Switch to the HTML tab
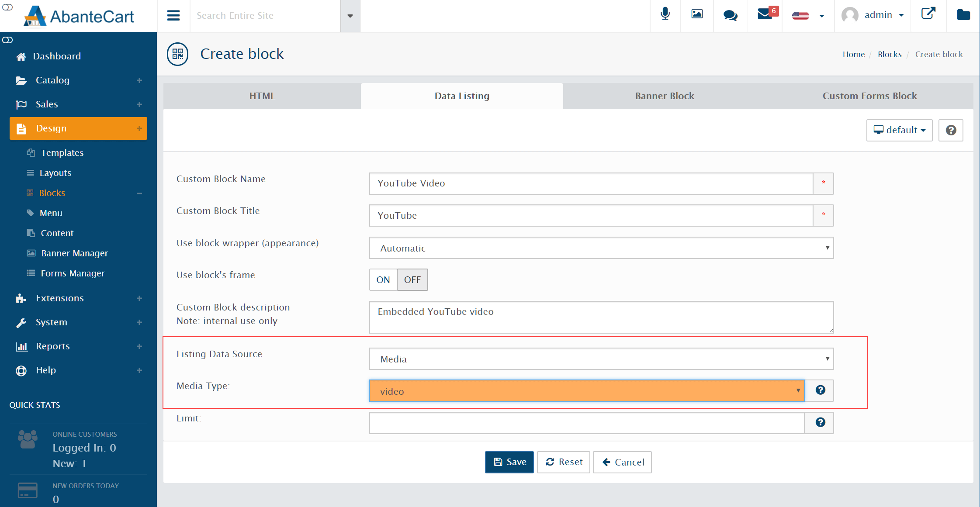Screen dimensions: 980x507 tap(262, 96)
